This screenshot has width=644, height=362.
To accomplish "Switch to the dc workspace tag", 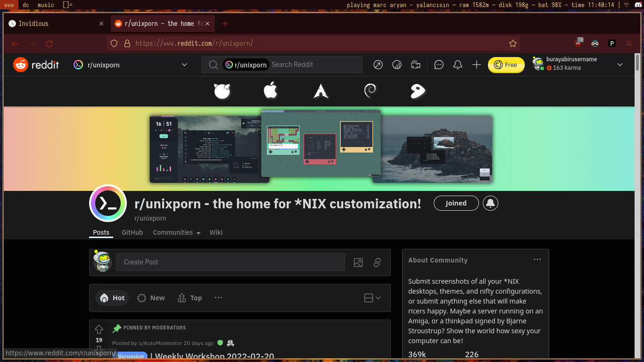I will pyautogui.click(x=25, y=5).
